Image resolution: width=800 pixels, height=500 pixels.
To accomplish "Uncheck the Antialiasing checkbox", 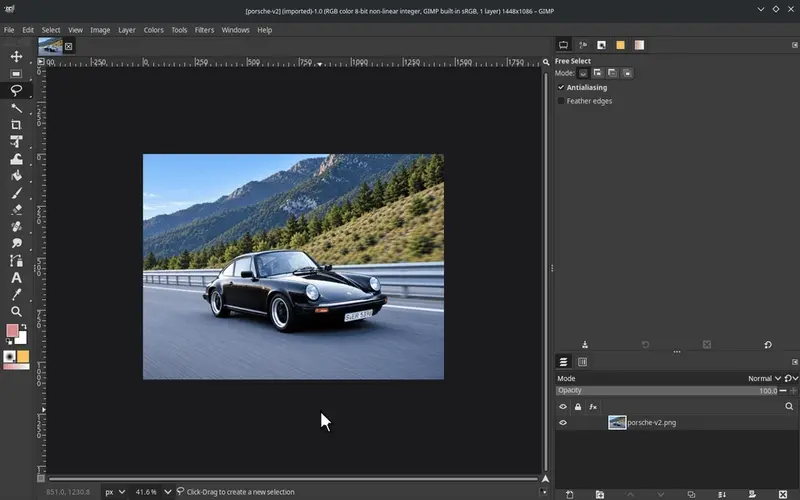I will (561, 87).
